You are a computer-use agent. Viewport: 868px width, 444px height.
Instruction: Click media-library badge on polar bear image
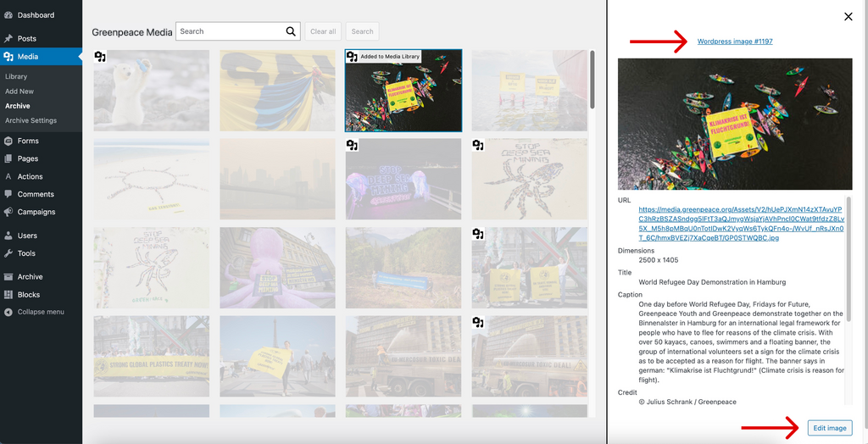[x=100, y=57]
